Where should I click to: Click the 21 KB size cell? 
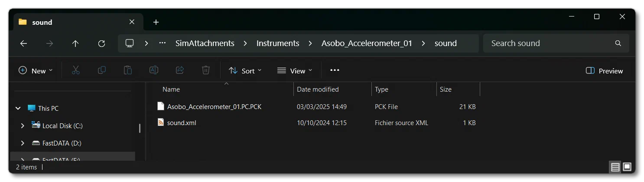pyautogui.click(x=468, y=106)
